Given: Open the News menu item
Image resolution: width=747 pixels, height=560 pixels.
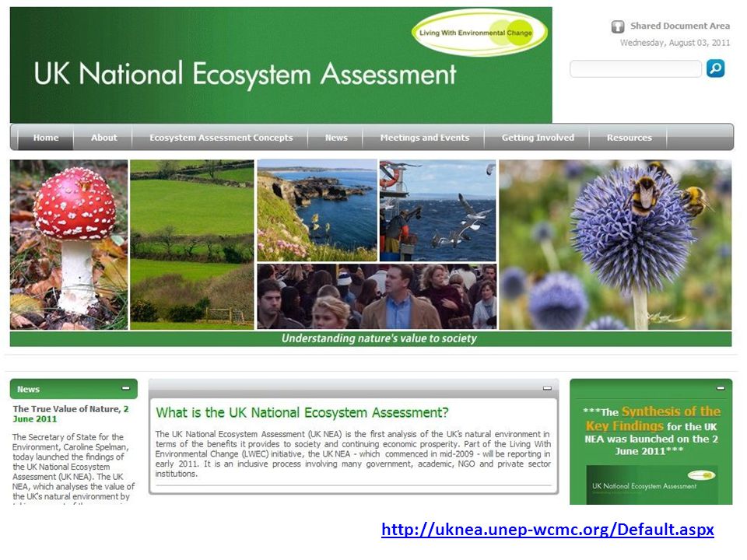Looking at the screenshot, I should point(336,138).
